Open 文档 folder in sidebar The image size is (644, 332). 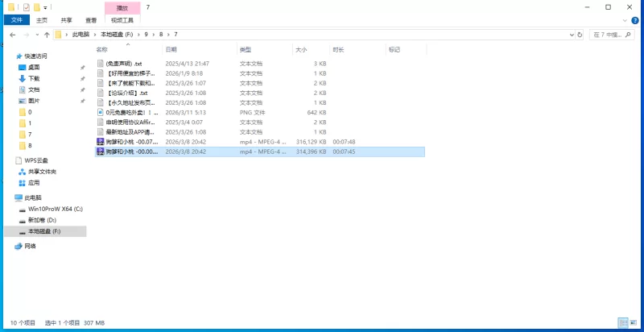pos(34,89)
